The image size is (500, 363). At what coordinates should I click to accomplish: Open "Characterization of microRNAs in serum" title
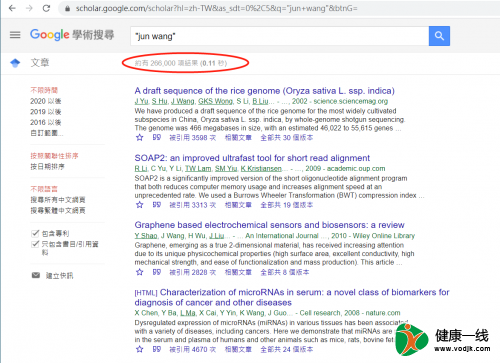[x=292, y=297]
